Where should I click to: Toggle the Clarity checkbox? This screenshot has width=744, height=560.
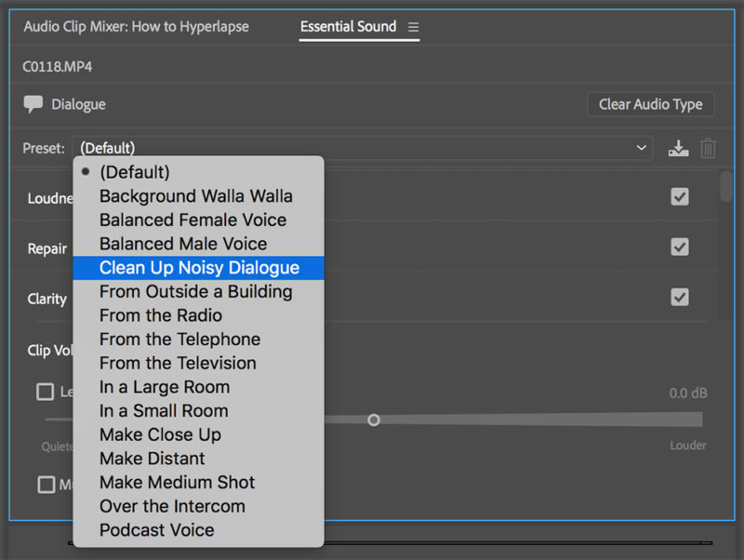coord(679,297)
